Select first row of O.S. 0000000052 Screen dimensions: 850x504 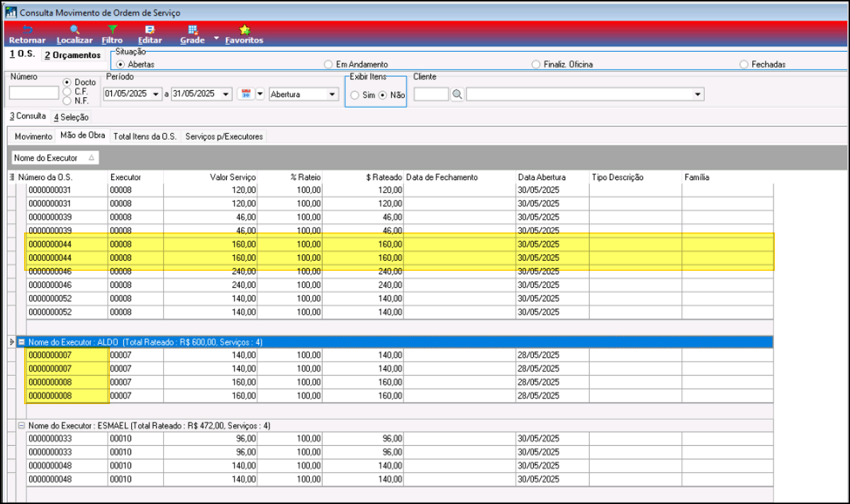[400, 298]
